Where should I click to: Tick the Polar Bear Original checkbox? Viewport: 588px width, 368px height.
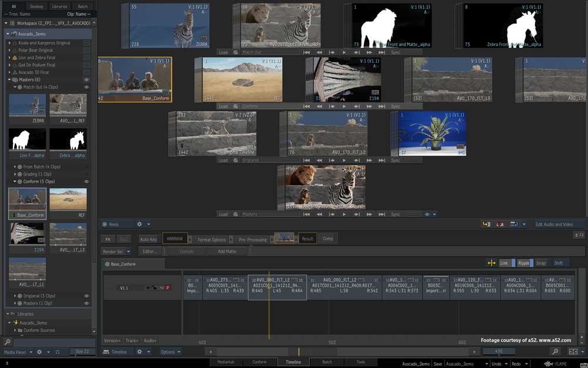(86, 50)
